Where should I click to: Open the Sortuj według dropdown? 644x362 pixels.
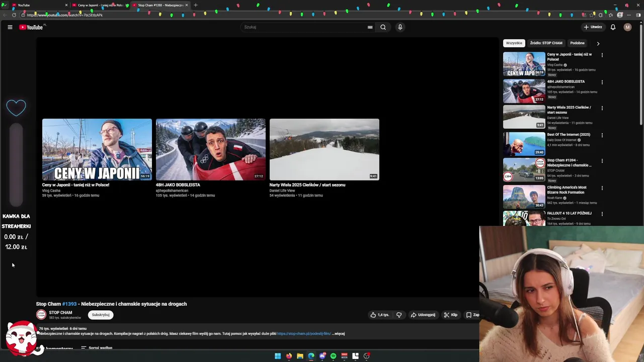click(97, 347)
